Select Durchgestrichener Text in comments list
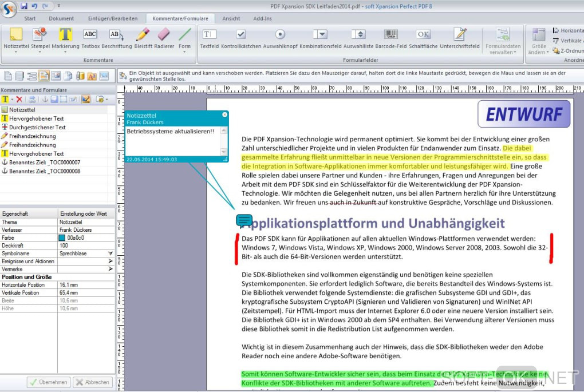Image resolution: width=584 pixels, height=392 pixels. pyautogui.click(x=37, y=127)
